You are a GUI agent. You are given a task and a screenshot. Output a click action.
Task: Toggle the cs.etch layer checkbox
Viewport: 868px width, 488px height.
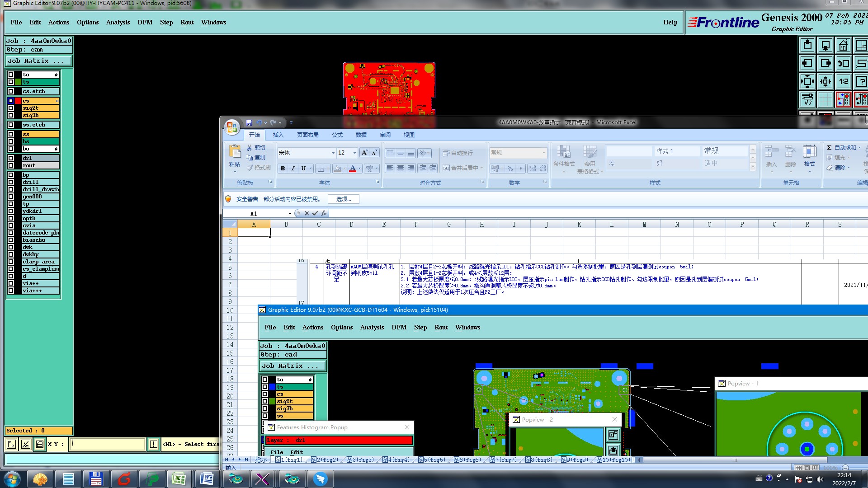coord(11,91)
